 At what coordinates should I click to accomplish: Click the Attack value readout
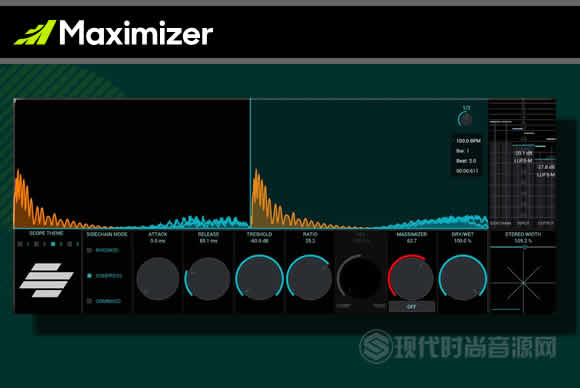click(x=158, y=241)
